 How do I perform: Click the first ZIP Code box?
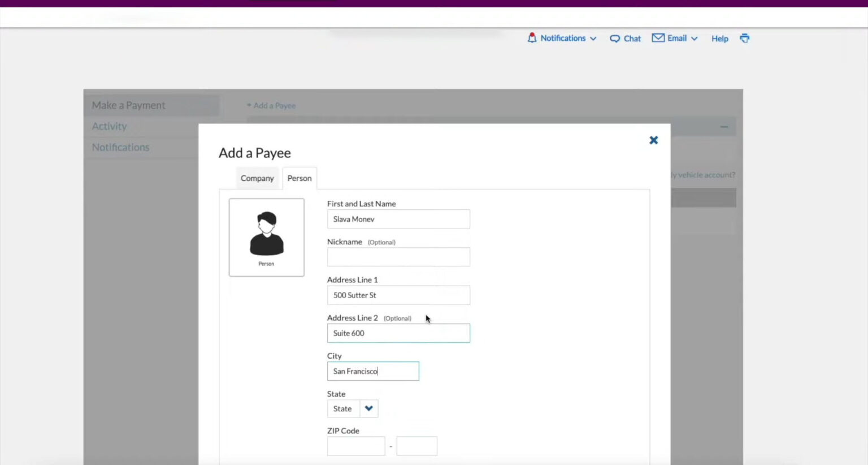click(355, 446)
